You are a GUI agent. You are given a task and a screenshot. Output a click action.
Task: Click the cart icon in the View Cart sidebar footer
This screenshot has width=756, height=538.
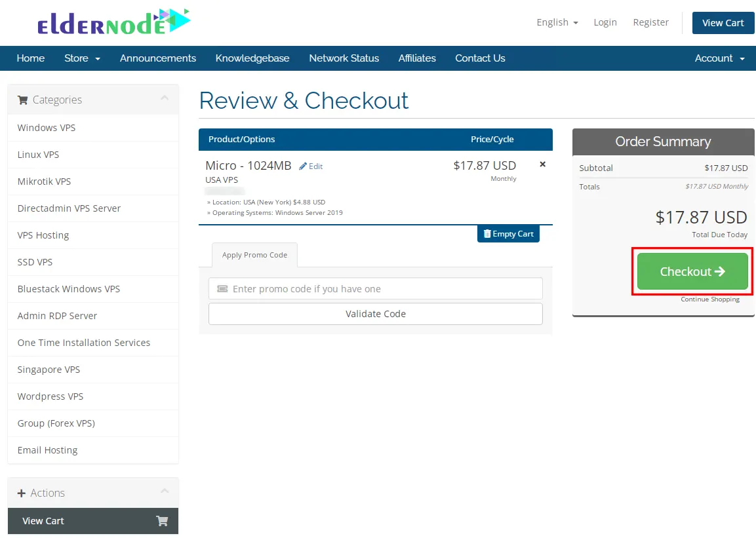[x=162, y=521]
